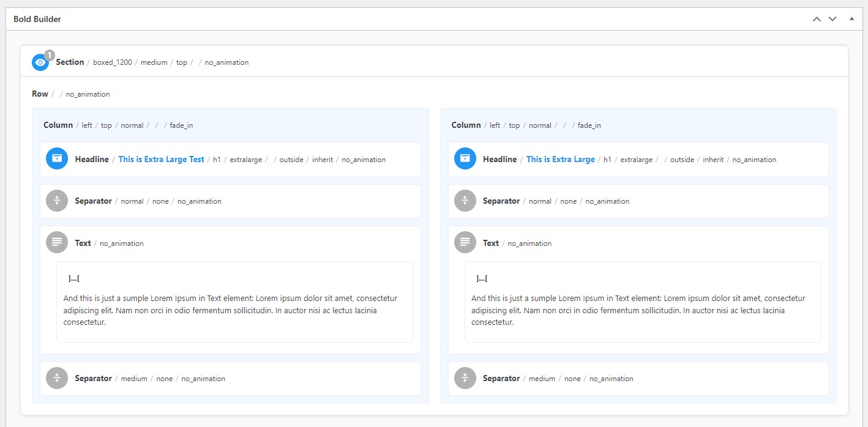The width and height of the screenshot is (868, 427).
Task: Click Section medium parameter
Action: click(154, 62)
